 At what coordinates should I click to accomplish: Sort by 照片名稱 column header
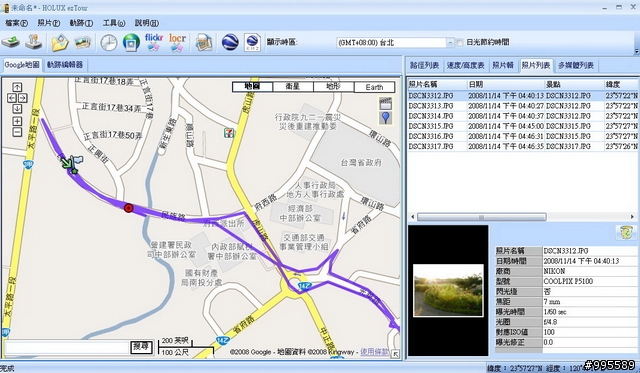point(437,84)
